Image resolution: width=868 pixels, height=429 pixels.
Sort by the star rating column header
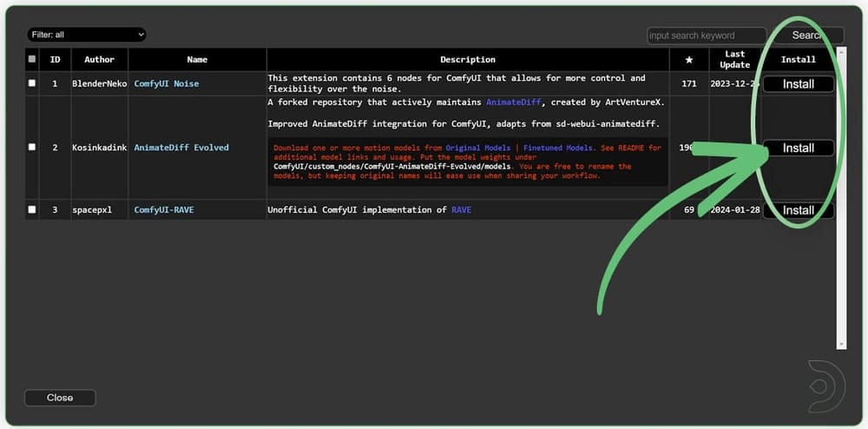pyautogui.click(x=688, y=60)
